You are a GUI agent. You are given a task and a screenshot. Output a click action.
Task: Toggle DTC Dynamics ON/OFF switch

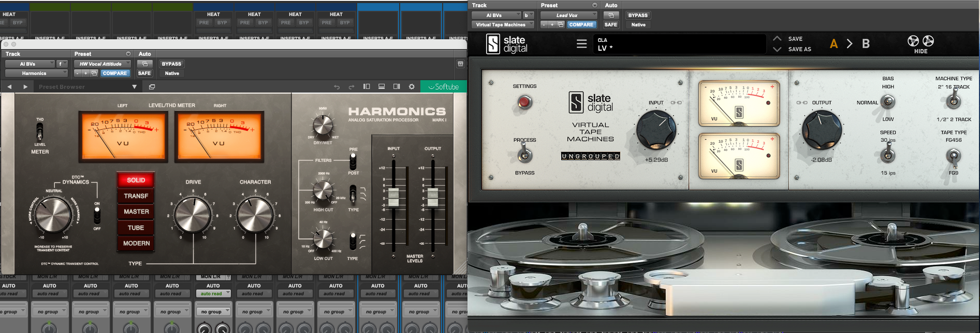click(97, 216)
